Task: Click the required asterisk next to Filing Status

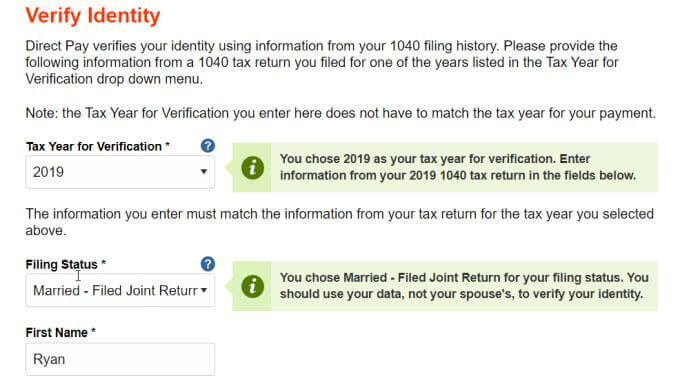Action: click(104, 263)
